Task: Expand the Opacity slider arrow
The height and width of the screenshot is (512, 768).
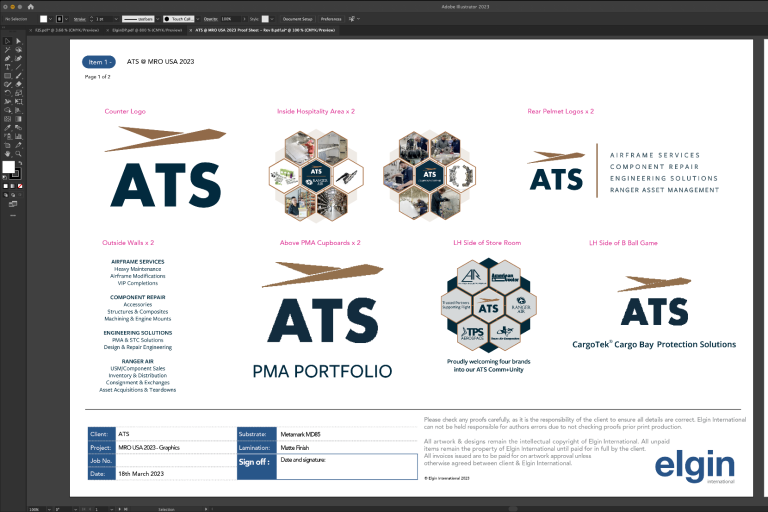Action: [244, 19]
